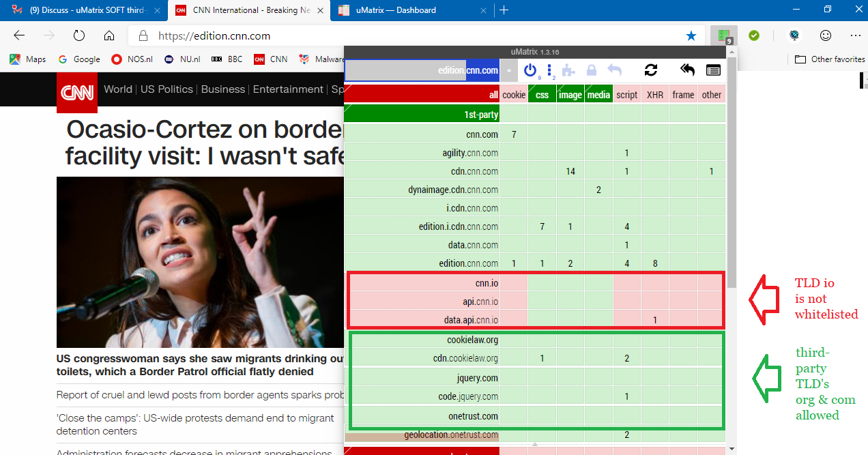The height and width of the screenshot is (455, 868).
Task: Click data.api.cnn.io XHR cell showing 1
Action: click(x=654, y=319)
